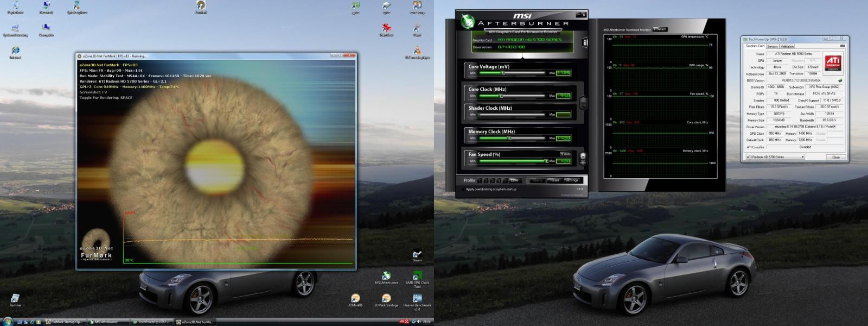
Task: Open the FurMark desktop shortcut
Action: [x=201, y=7]
